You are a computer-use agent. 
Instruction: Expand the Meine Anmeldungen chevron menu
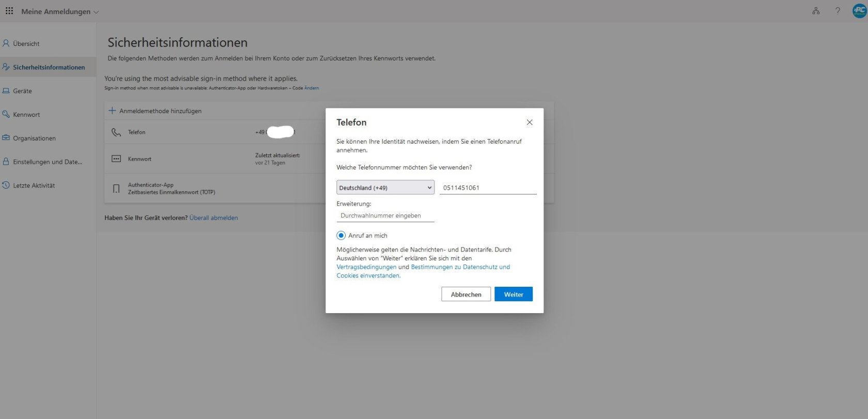pos(96,12)
